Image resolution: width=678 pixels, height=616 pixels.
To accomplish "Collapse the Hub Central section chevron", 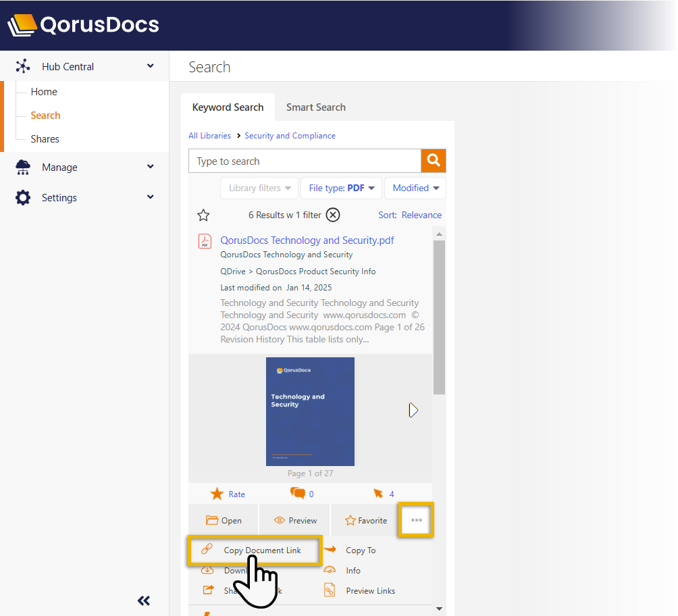I will point(150,66).
